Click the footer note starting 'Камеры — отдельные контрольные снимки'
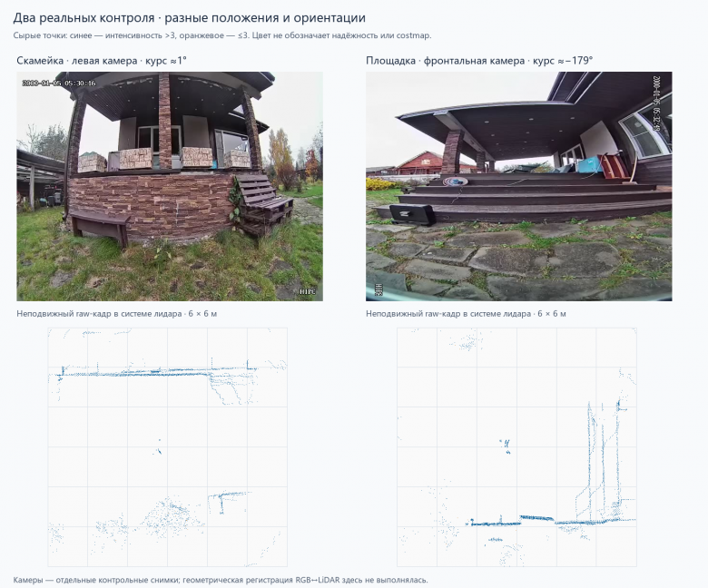 point(221,580)
